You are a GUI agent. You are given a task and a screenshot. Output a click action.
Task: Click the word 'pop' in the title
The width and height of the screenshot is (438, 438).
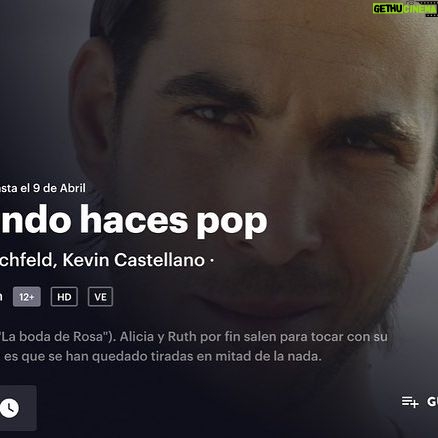pos(232,223)
